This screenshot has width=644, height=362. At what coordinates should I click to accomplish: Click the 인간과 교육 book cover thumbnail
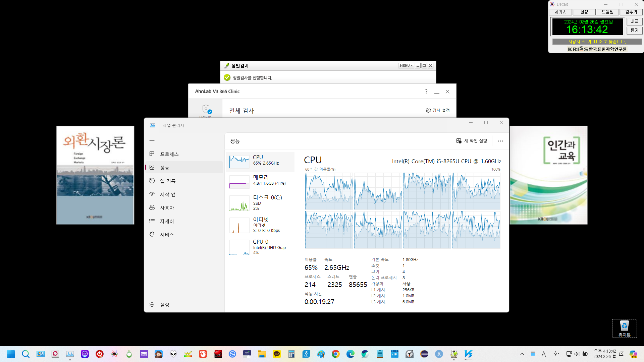549,175
